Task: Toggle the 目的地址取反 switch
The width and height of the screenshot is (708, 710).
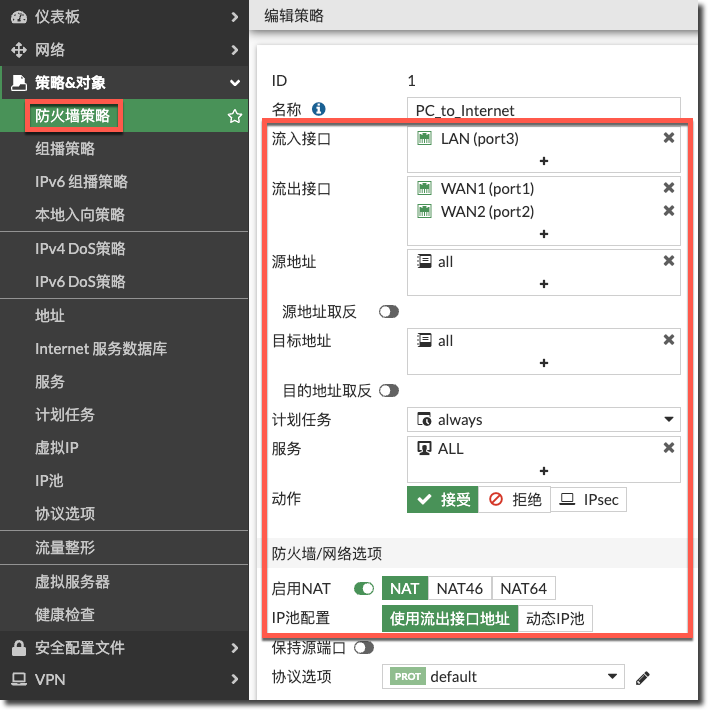Action: 389,390
